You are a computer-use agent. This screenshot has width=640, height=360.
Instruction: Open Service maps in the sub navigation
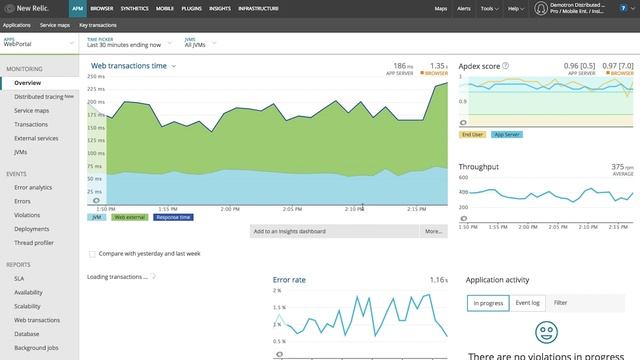tap(55, 25)
